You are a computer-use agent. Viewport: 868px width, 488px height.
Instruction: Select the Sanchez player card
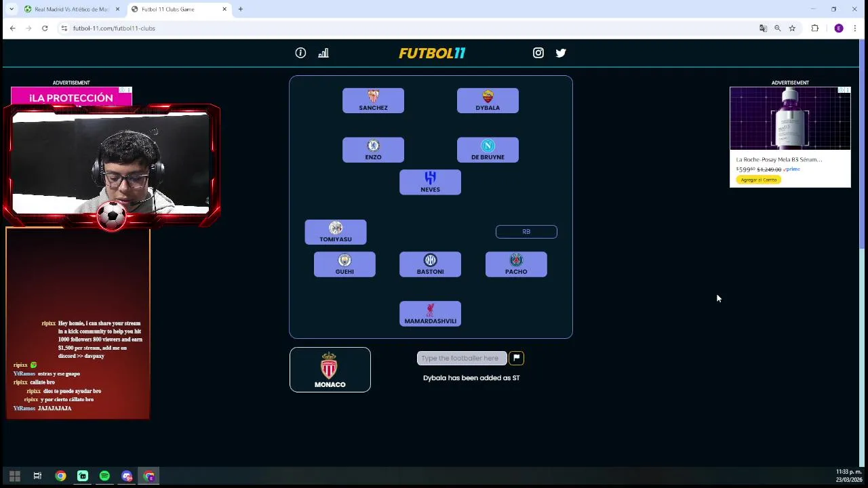373,100
